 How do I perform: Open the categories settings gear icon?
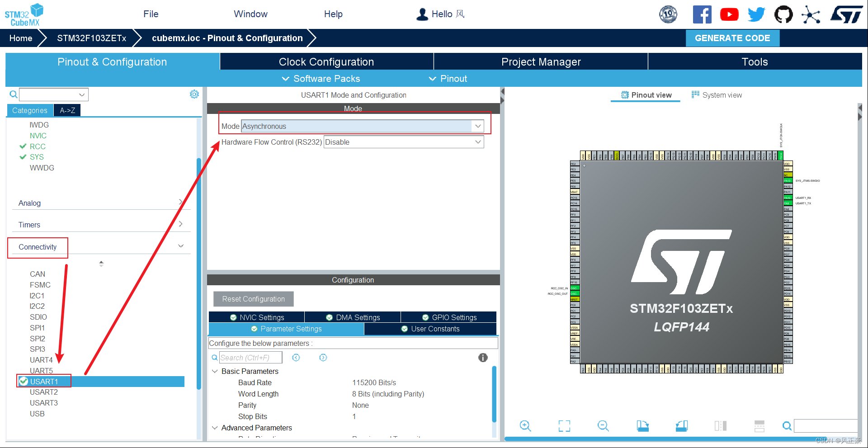coord(194,94)
